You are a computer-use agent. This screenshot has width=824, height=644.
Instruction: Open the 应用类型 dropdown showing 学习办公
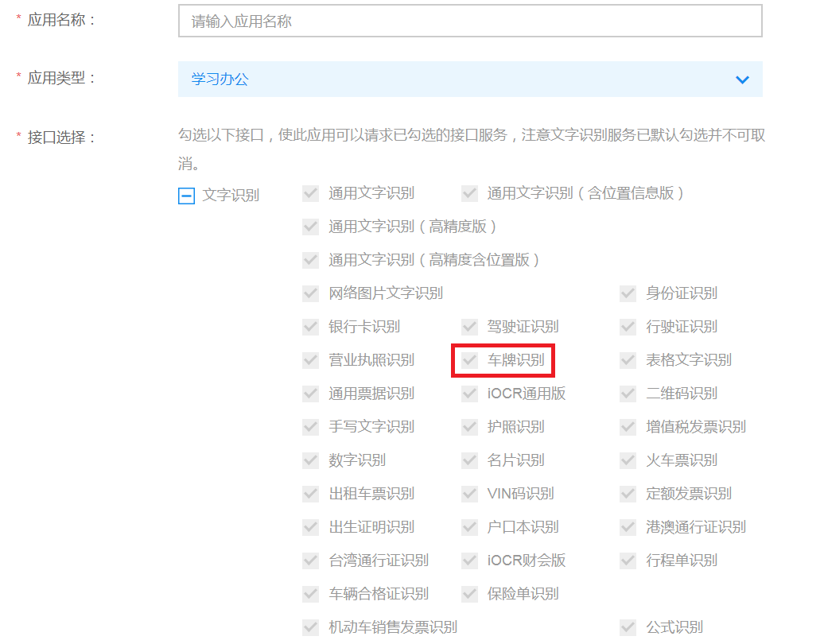(x=470, y=80)
